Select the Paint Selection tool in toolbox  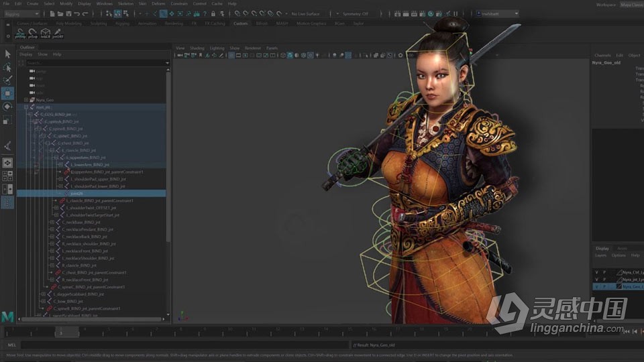(7, 80)
